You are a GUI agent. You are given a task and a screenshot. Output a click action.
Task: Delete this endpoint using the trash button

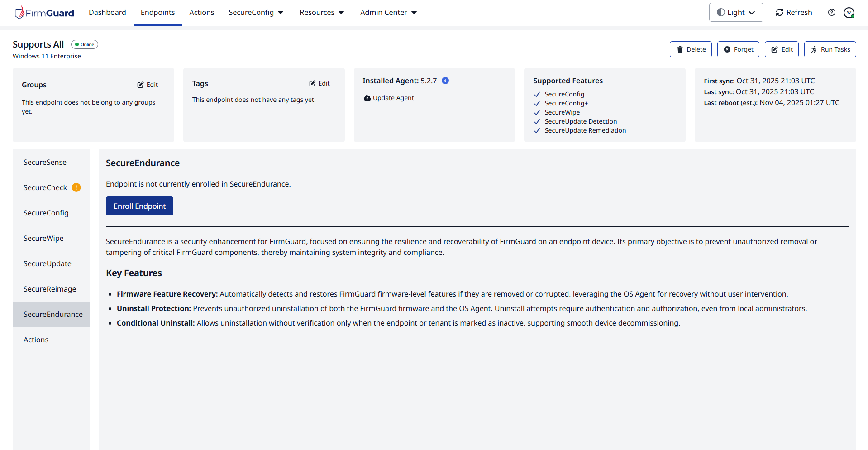[x=691, y=49]
